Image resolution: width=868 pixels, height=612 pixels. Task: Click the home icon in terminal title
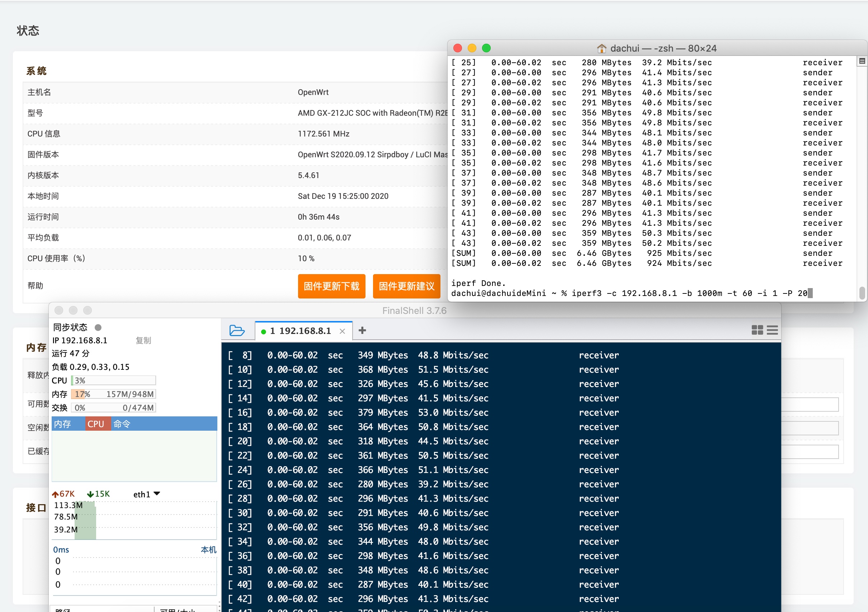pyautogui.click(x=601, y=48)
